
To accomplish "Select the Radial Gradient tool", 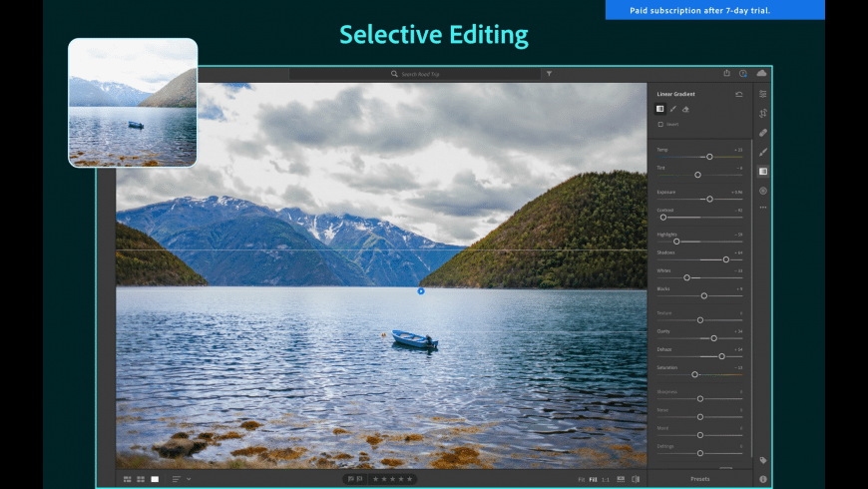I will [x=763, y=191].
